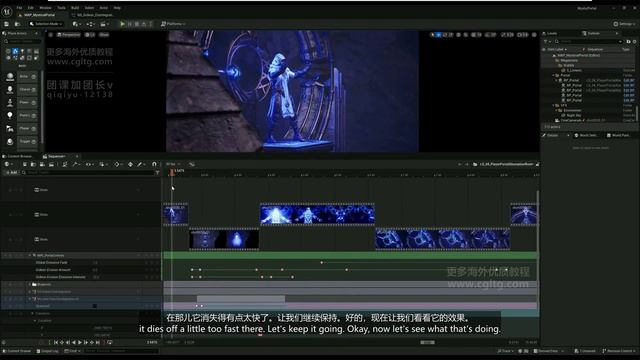Click the Outliner settings gear icon
This screenshot has width=640, height=360.
[634, 41]
